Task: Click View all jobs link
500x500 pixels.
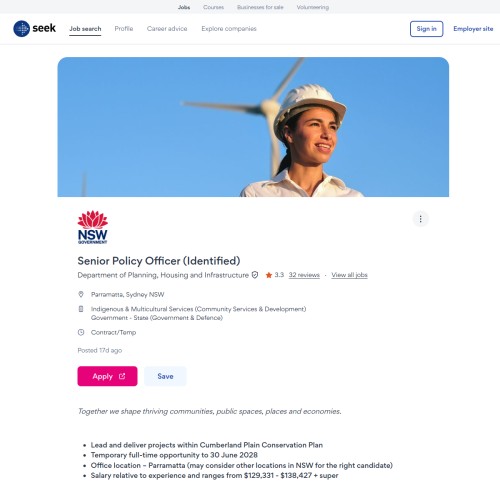Action: pyautogui.click(x=349, y=275)
